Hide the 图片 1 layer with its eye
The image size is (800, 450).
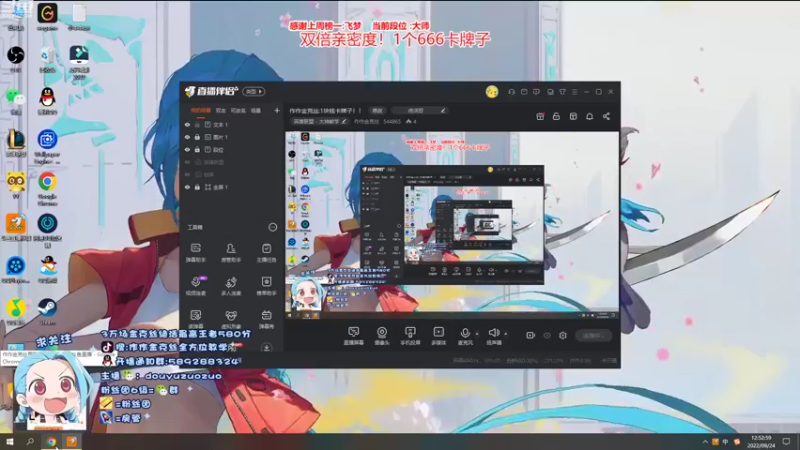click(x=187, y=137)
